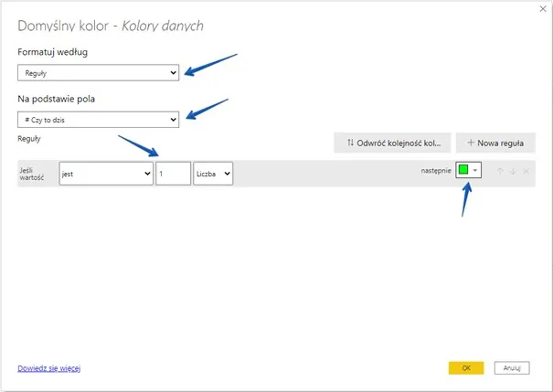Click the rule value field containing 1
The image size is (553, 392).
point(173,173)
